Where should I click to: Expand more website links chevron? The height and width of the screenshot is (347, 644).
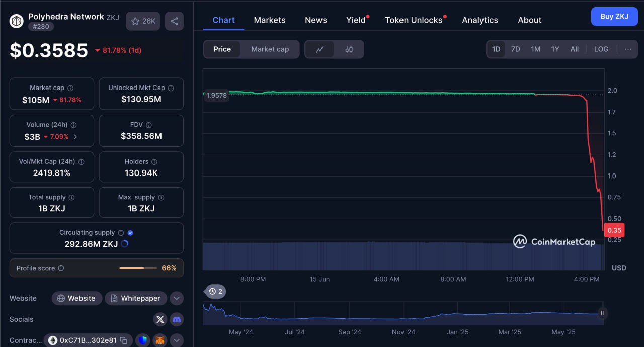click(x=177, y=298)
